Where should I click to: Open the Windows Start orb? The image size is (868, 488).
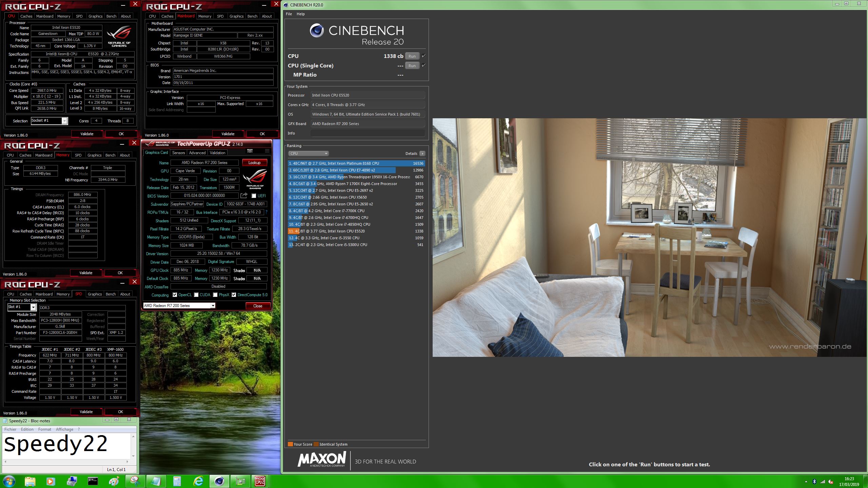click(x=9, y=481)
